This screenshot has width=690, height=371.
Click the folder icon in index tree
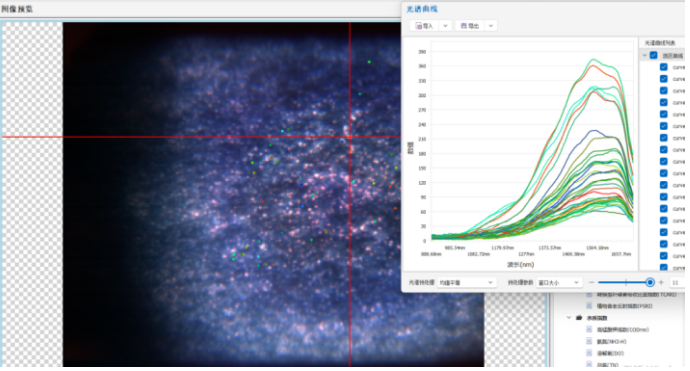point(580,318)
